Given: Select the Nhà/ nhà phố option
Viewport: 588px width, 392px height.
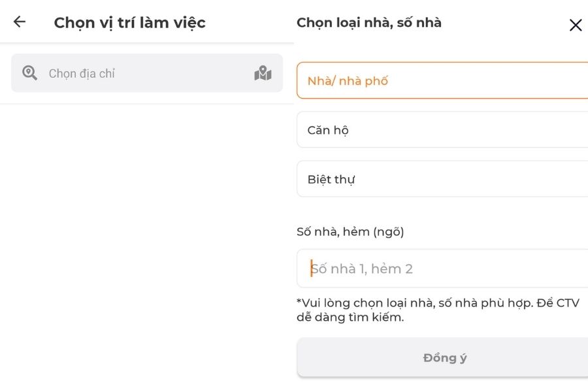Looking at the screenshot, I should click(x=442, y=80).
